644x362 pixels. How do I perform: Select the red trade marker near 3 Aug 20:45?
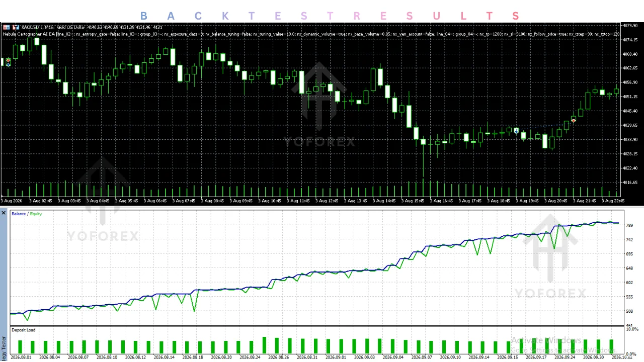pos(574,120)
